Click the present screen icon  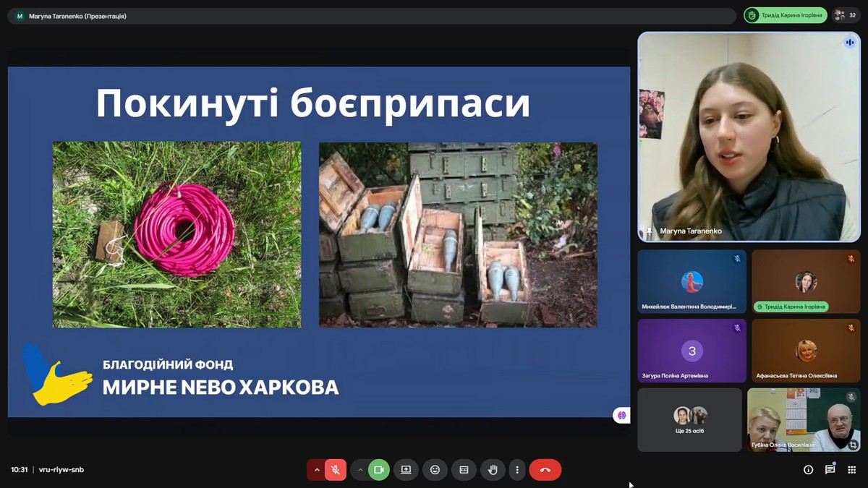tap(406, 470)
